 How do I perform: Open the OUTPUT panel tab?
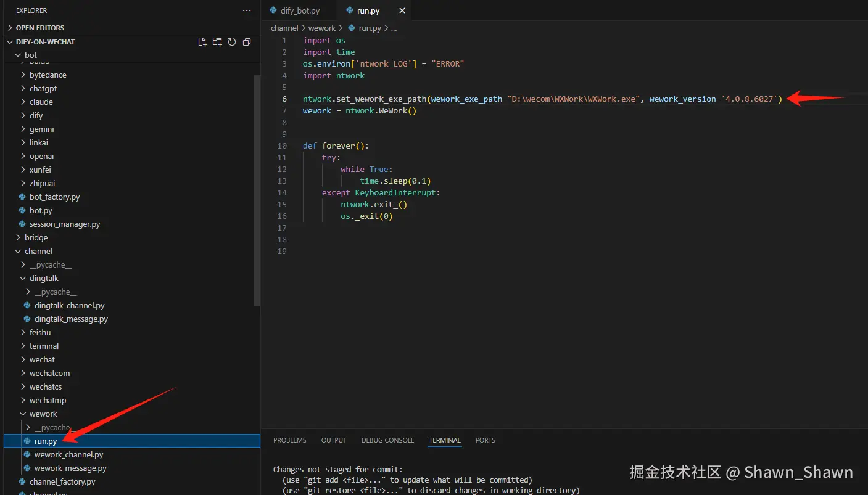334,440
